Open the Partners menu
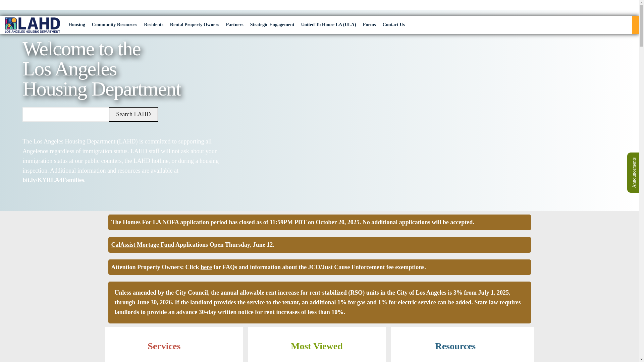The width and height of the screenshot is (644, 362). coord(234,25)
